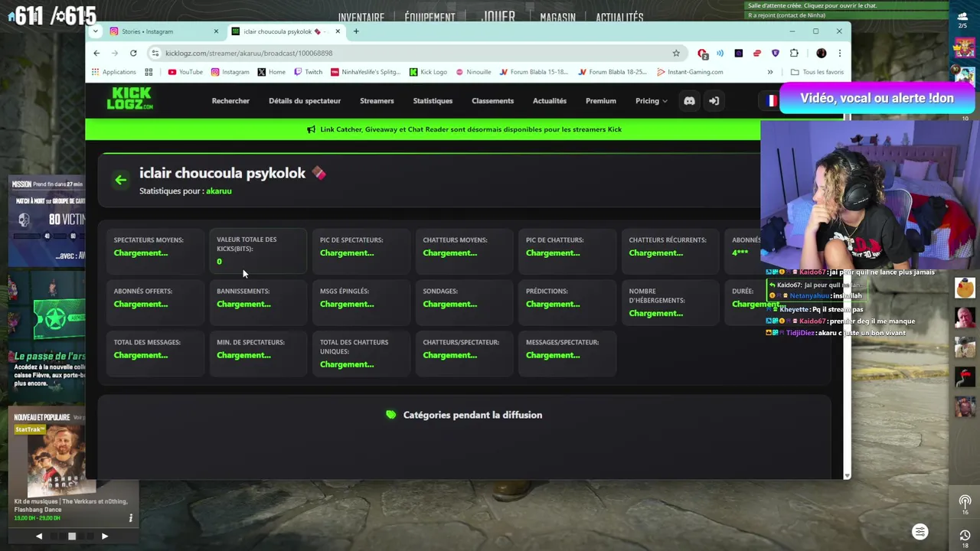Click the info icon on the music kit item
980x551 pixels.
point(131,518)
